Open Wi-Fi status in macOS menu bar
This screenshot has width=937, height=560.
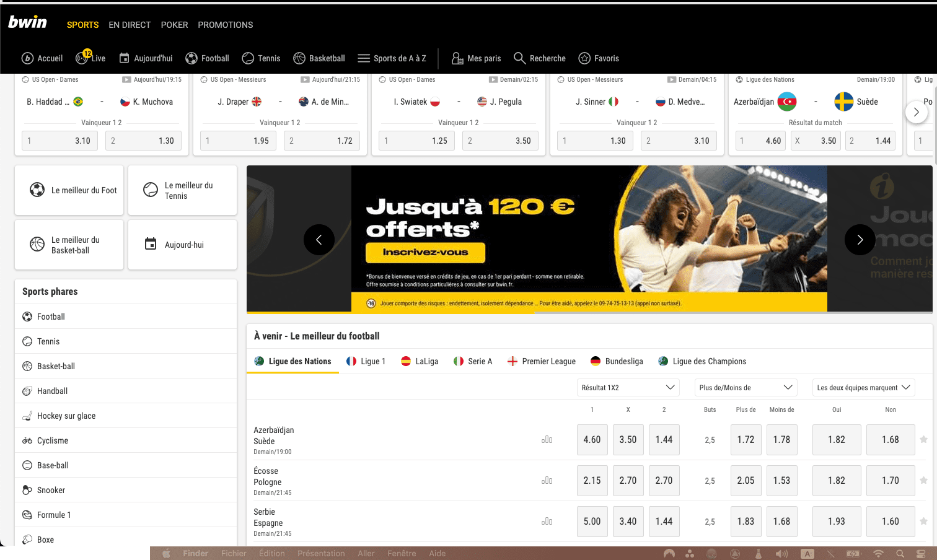click(x=878, y=553)
